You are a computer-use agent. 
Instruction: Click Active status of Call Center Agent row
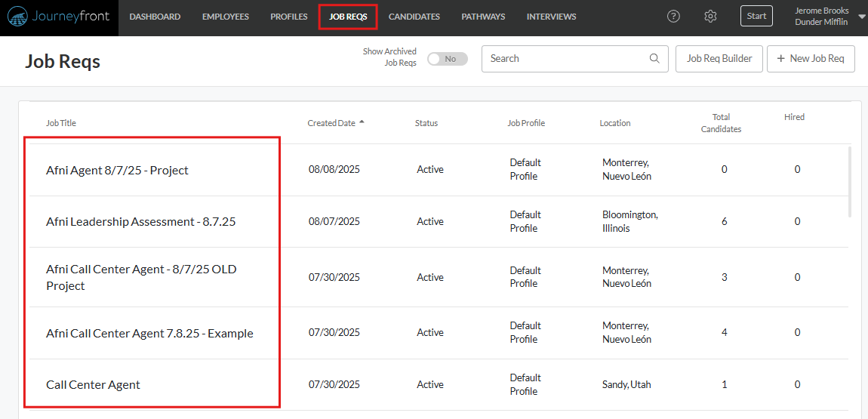click(430, 384)
